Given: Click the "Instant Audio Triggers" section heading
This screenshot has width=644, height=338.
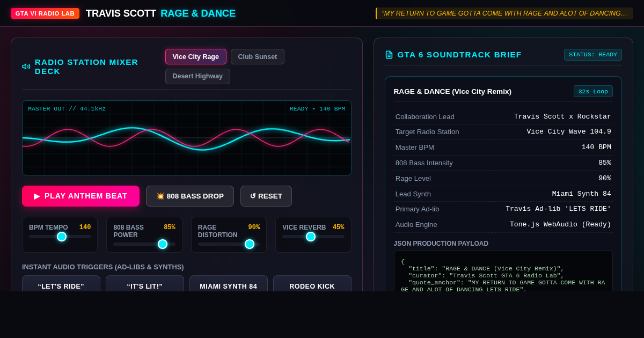Looking at the screenshot, I should (103, 267).
